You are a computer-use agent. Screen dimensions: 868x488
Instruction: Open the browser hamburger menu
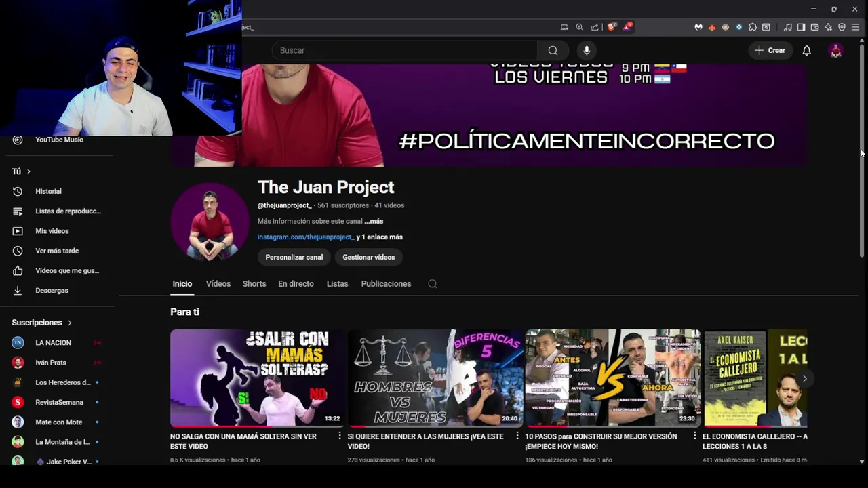click(x=856, y=27)
